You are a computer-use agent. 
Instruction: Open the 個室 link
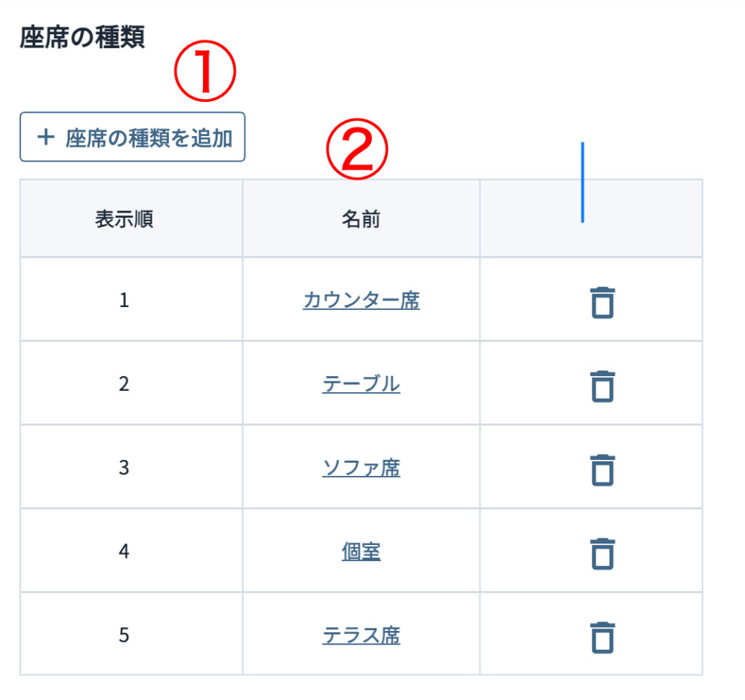tap(361, 552)
